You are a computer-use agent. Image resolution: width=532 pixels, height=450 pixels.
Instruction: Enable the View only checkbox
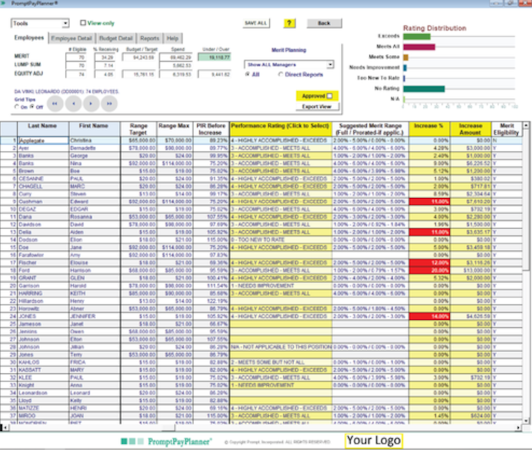83,23
